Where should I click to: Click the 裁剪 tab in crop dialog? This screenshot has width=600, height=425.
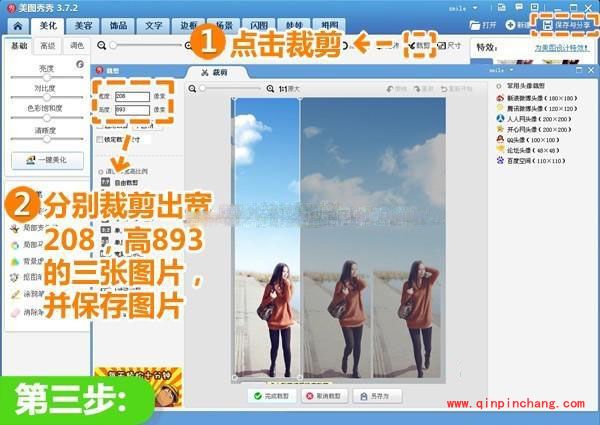coord(215,72)
